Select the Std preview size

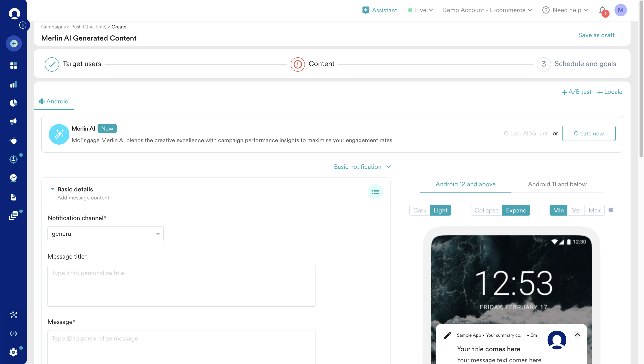click(x=576, y=210)
